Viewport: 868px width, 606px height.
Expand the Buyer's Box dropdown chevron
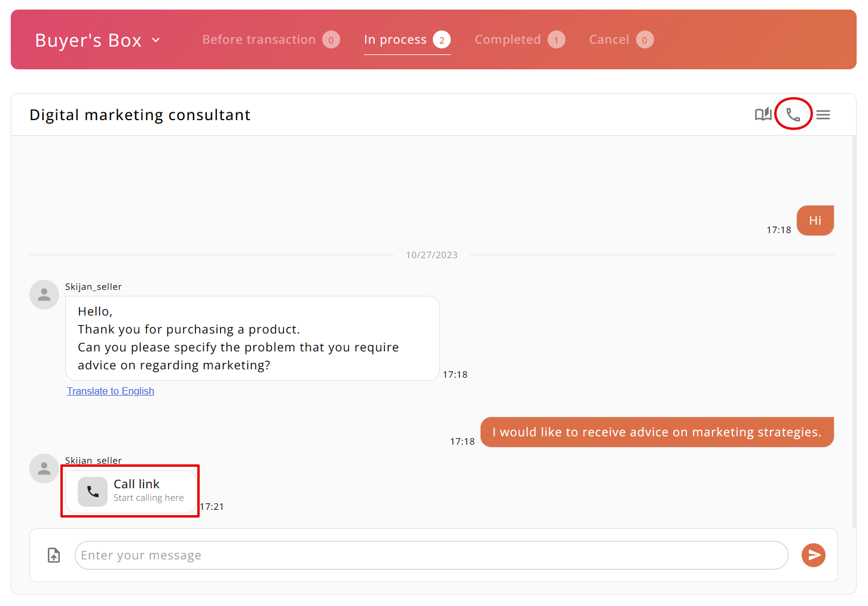coord(156,40)
